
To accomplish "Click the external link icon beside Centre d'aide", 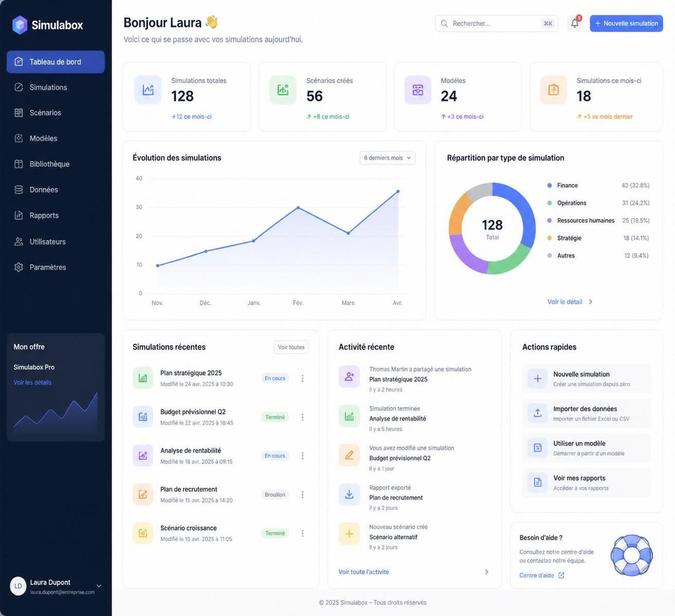I will click(x=561, y=575).
